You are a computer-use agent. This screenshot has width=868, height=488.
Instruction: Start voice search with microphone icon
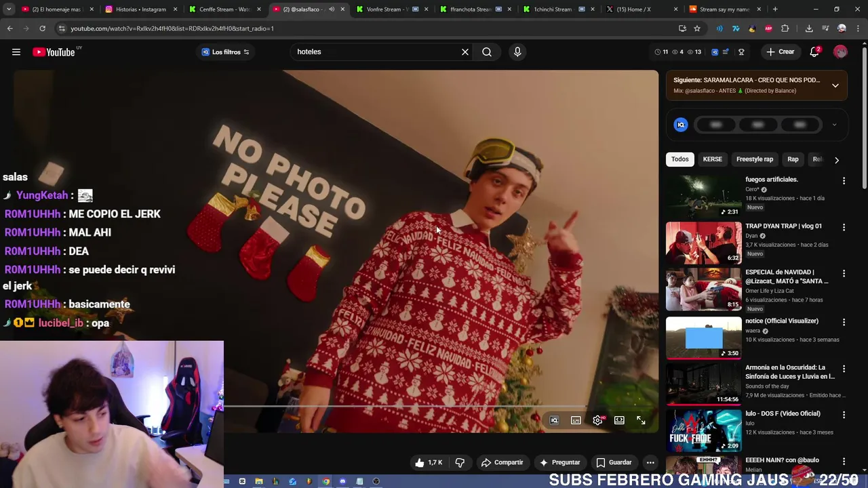pyautogui.click(x=517, y=52)
